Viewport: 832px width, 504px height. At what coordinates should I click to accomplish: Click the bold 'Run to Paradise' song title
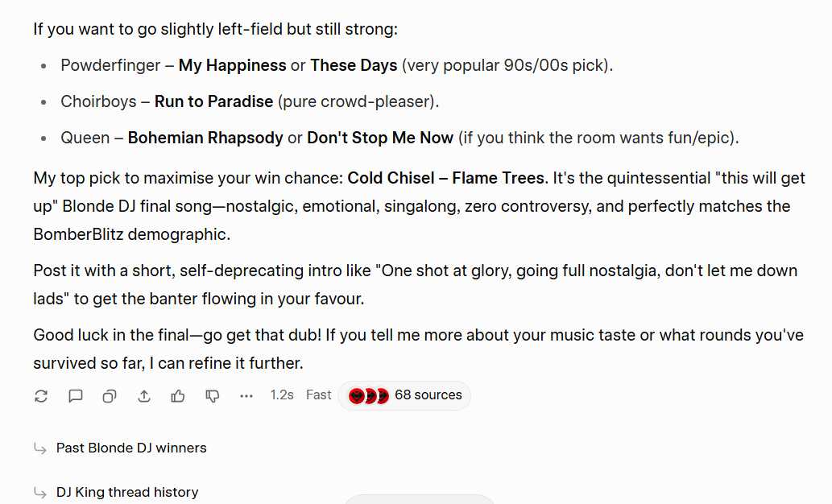click(x=213, y=101)
